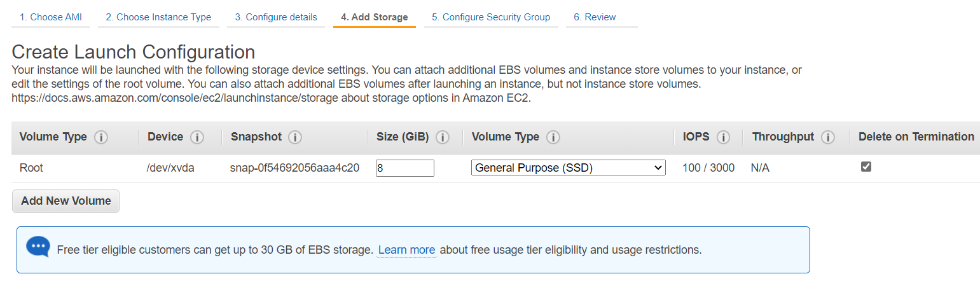Open 5. Configure Security Group step

point(491,17)
